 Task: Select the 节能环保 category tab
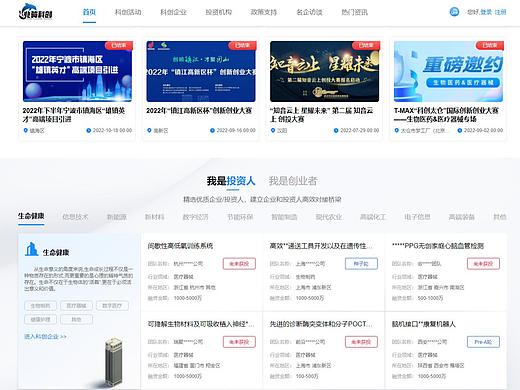[240, 217]
